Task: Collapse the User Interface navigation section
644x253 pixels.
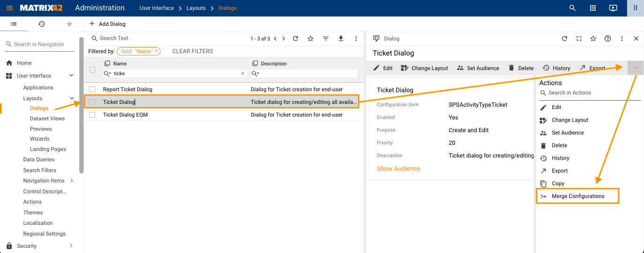Action: tap(71, 76)
